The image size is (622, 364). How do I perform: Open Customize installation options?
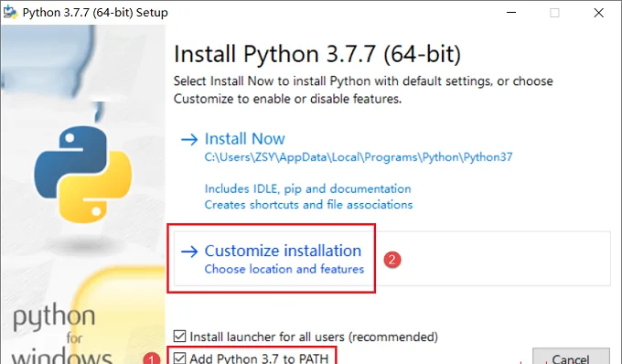[x=283, y=251]
